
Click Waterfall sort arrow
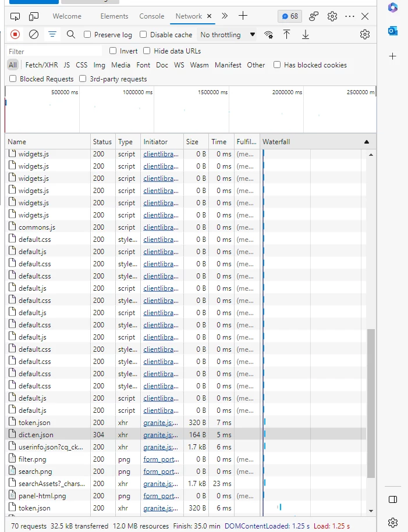coord(367,142)
